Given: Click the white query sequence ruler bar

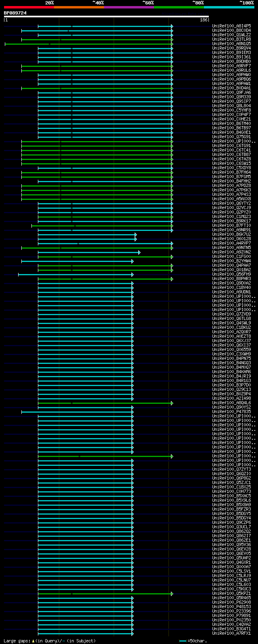Looking at the screenshot, I should click(106, 17).
